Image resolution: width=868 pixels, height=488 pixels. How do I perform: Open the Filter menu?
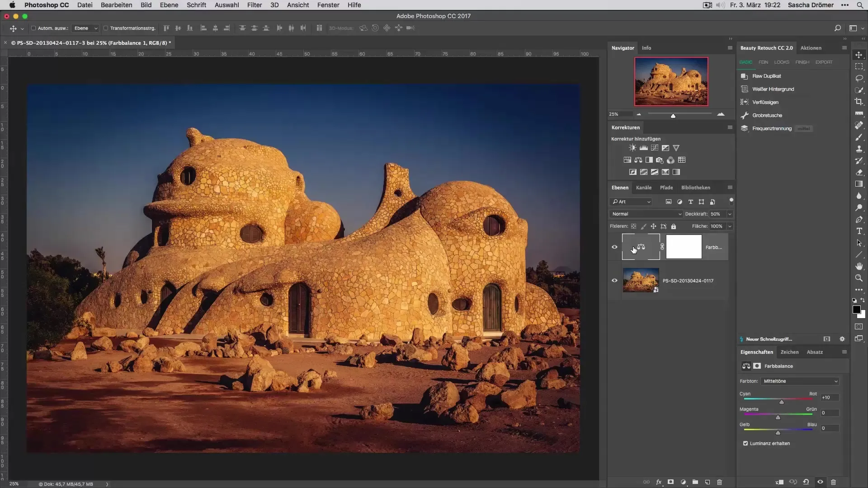pyautogui.click(x=254, y=5)
